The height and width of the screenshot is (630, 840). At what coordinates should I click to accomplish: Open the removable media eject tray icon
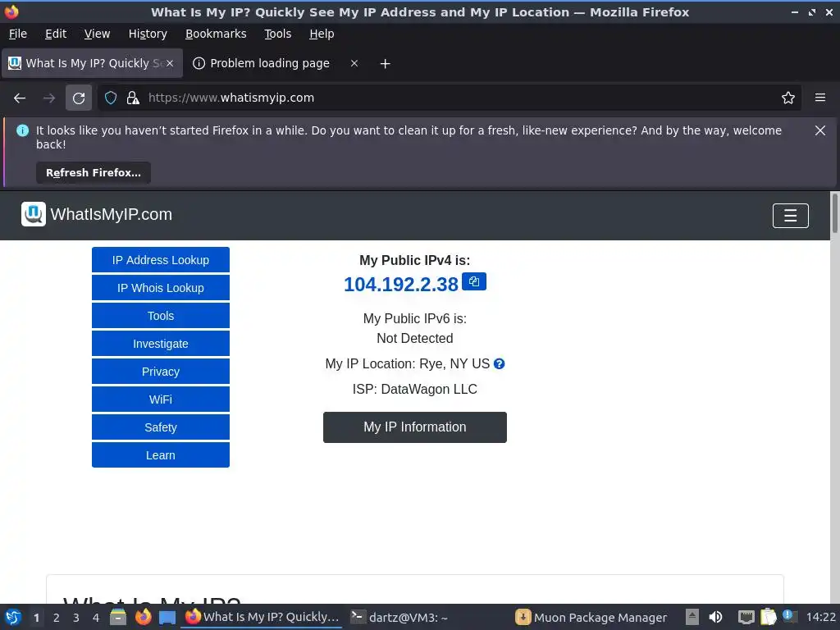(x=692, y=618)
